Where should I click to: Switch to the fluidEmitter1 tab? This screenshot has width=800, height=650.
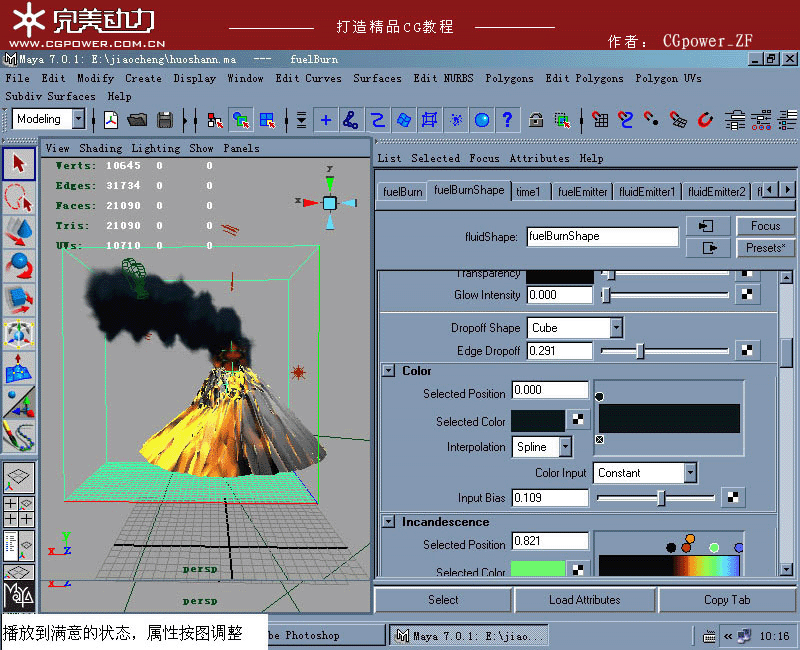(646, 190)
